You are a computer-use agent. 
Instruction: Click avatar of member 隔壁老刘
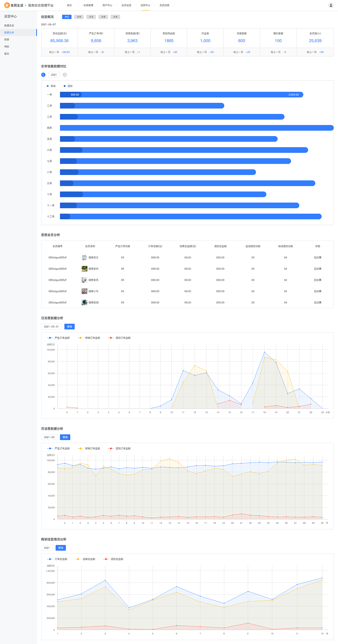(84, 269)
